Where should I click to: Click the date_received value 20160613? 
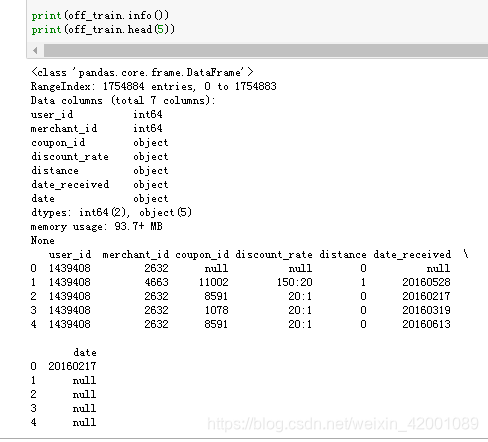[x=426, y=324]
